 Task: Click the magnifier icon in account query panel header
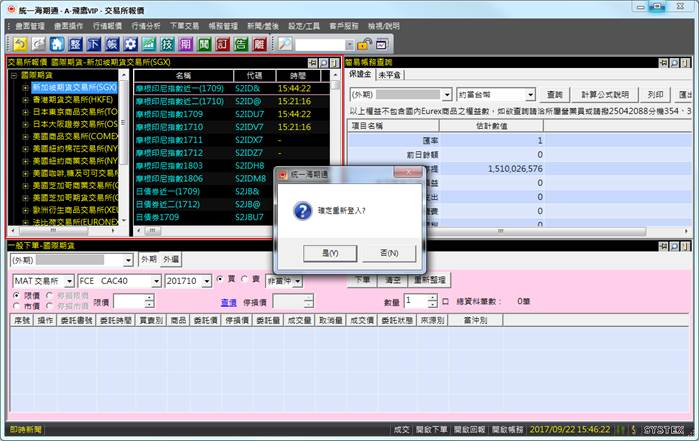point(674,63)
